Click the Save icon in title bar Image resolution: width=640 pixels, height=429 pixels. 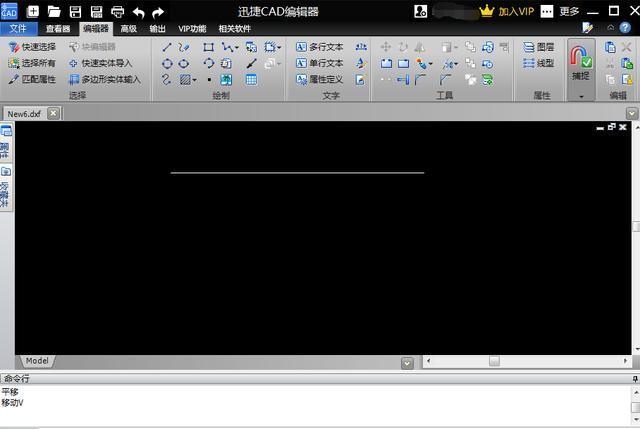pos(75,12)
